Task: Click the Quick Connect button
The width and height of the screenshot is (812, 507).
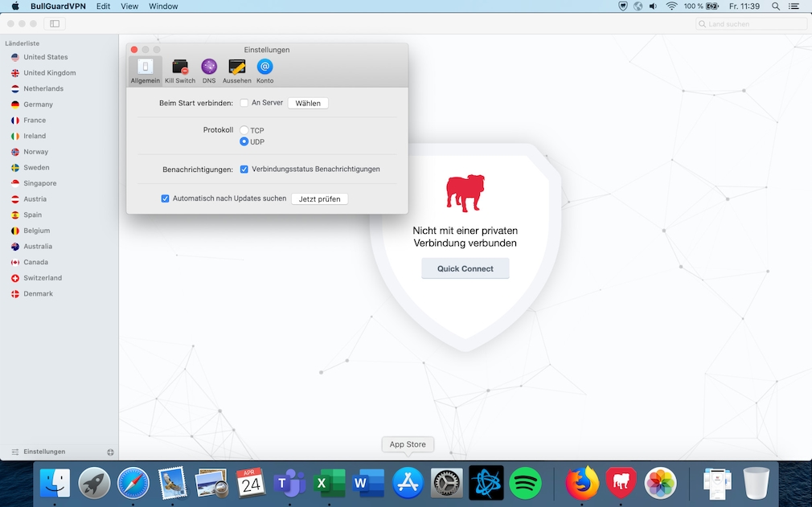Action: point(465,268)
